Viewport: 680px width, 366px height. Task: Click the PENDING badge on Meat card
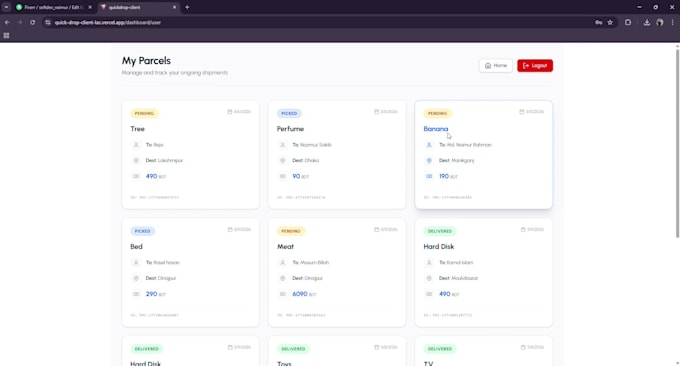(x=291, y=231)
